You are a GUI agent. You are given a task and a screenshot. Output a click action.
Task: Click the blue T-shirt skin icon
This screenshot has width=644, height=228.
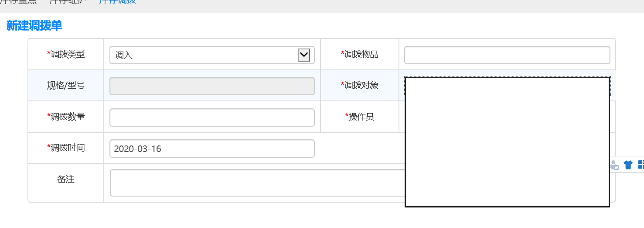tap(628, 165)
